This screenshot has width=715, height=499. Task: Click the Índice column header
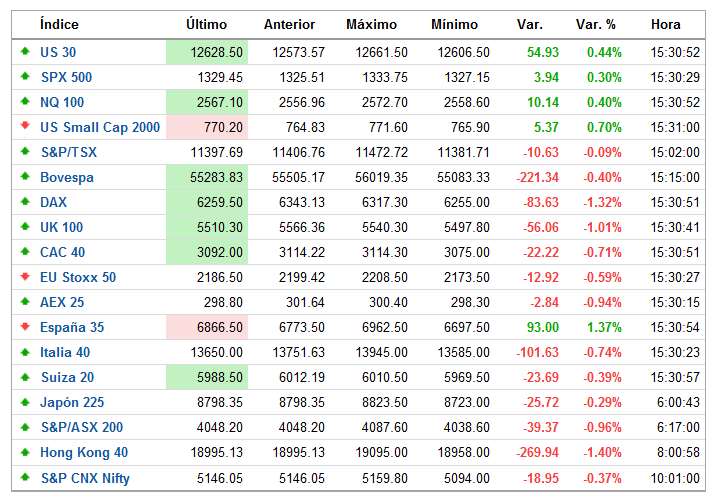click(59, 24)
